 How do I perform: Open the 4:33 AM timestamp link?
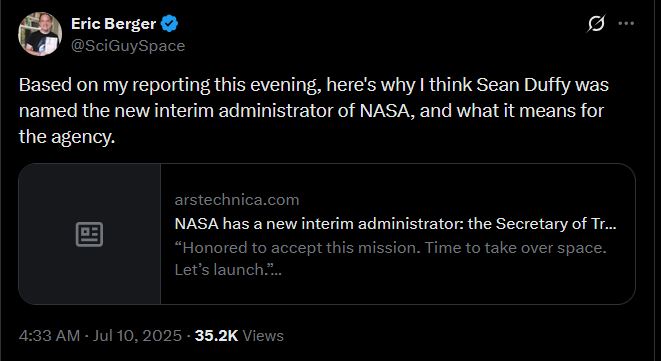coord(49,336)
